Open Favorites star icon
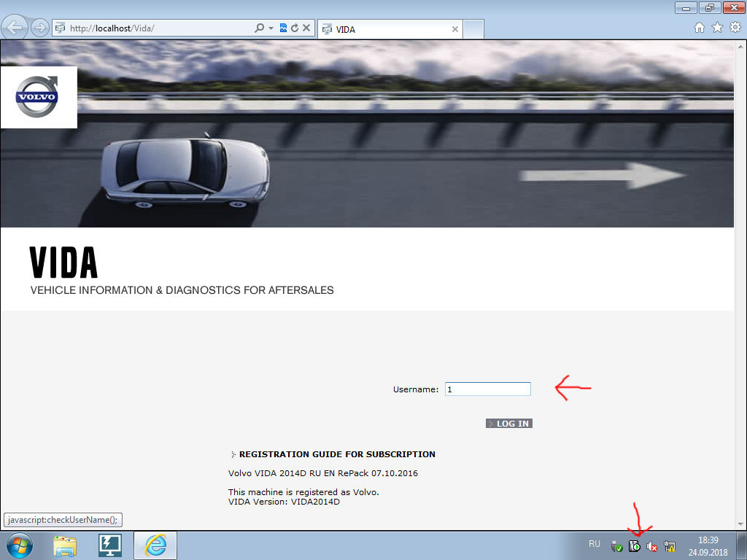This screenshot has height=560, width=747. pyautogui.click(x=718, y=28)
